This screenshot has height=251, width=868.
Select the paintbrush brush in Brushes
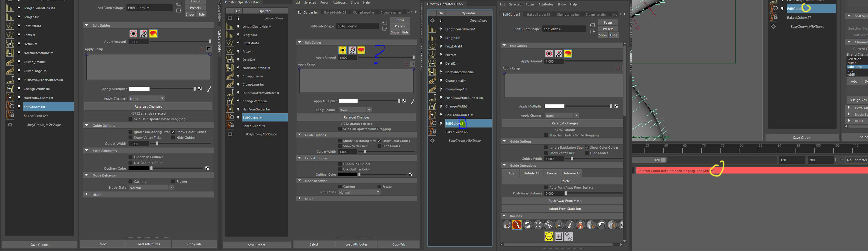[570, 225]
